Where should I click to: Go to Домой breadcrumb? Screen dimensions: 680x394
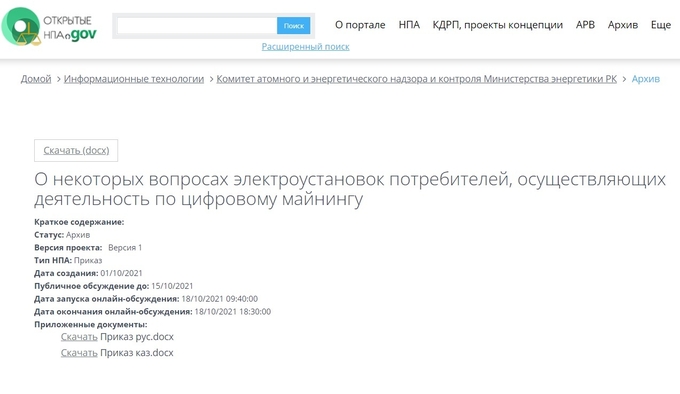36,79
